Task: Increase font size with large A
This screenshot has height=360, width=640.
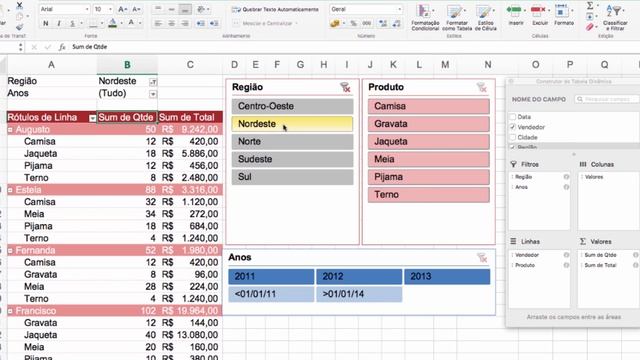Action: 122,9
